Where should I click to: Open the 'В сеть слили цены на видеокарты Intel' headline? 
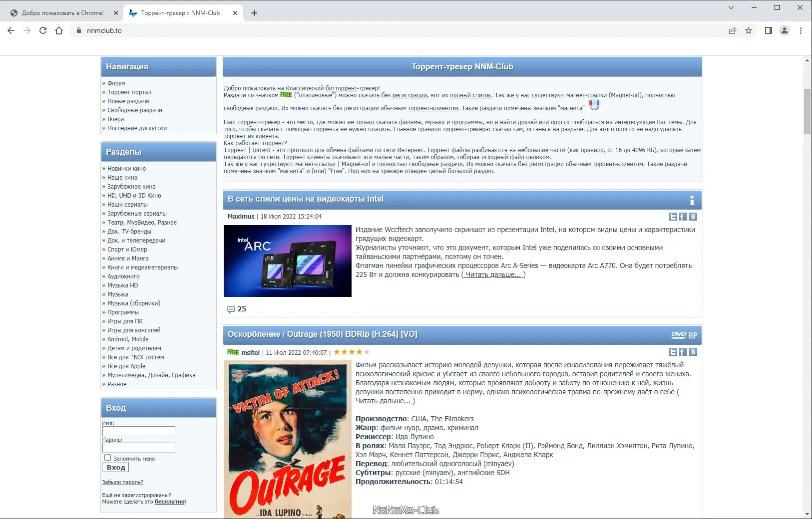click(306, 199)
